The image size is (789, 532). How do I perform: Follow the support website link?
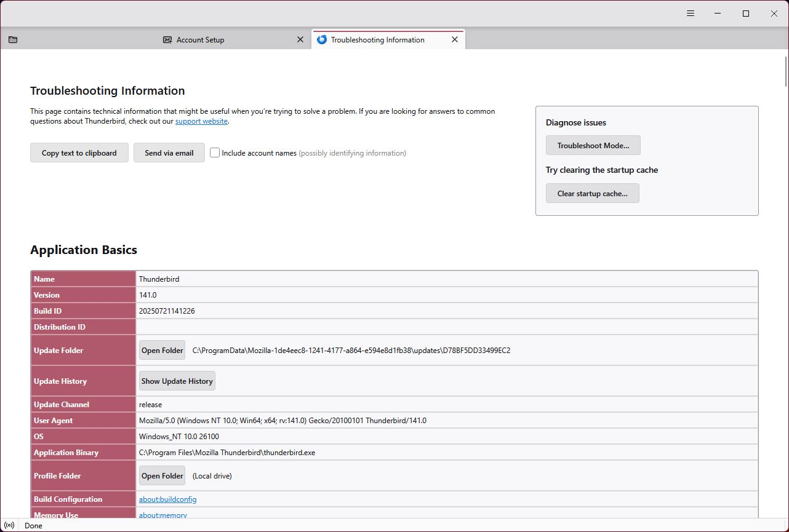(x=201, y=122)
